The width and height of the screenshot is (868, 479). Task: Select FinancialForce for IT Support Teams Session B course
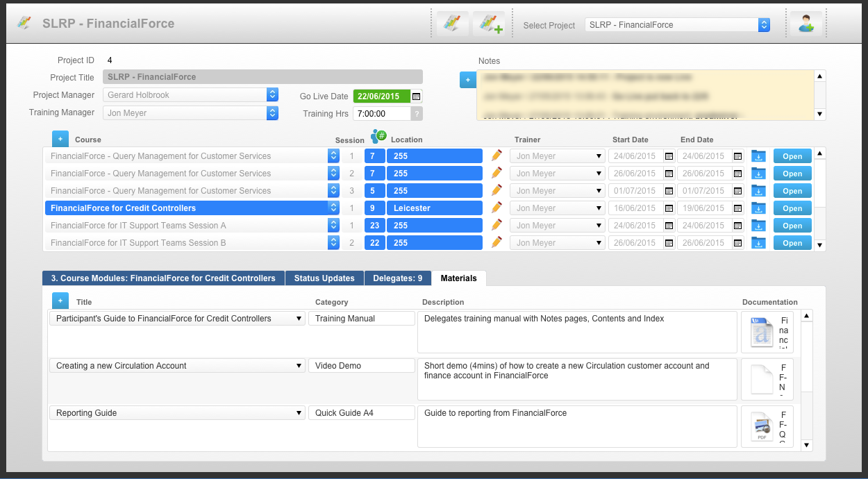click(x=186, y=243)
